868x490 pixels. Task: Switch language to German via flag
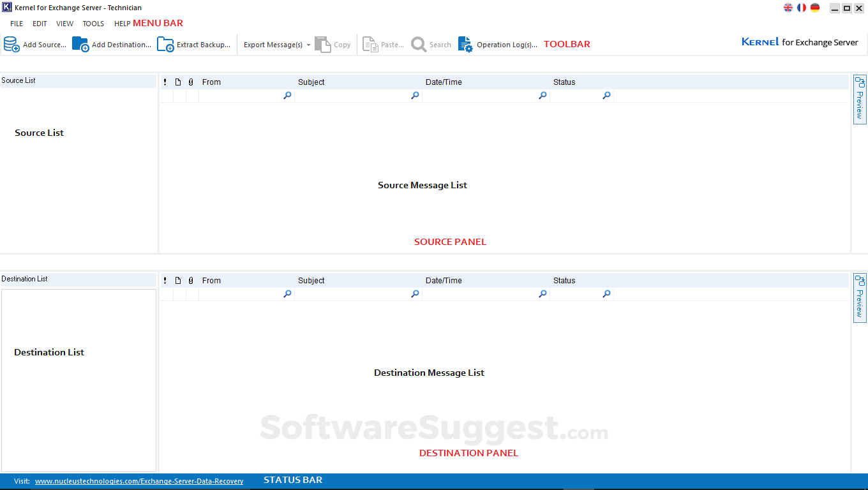pos(815,8)
